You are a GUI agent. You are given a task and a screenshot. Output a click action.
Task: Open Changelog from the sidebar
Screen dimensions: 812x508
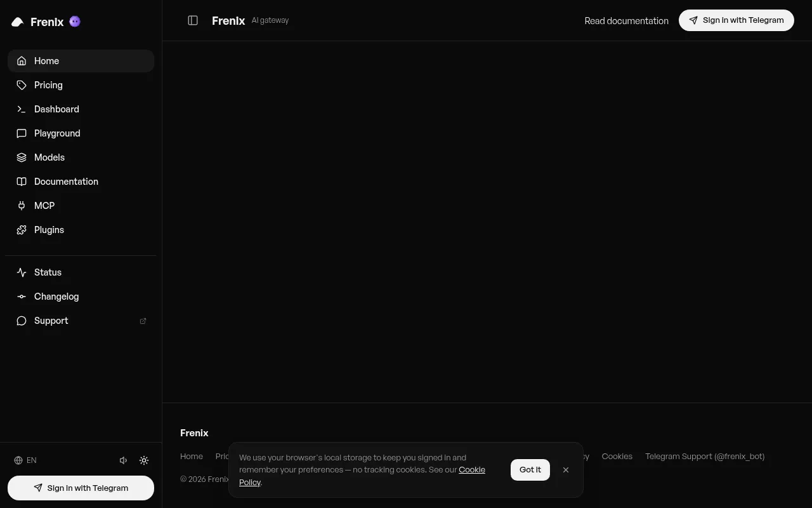tap(81, 297)
